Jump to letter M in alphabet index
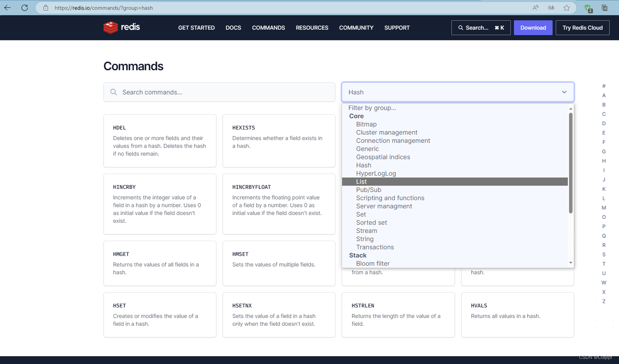The height and width of the screenshot is (364, 619). pyautogui.click(x=604, y=208)
